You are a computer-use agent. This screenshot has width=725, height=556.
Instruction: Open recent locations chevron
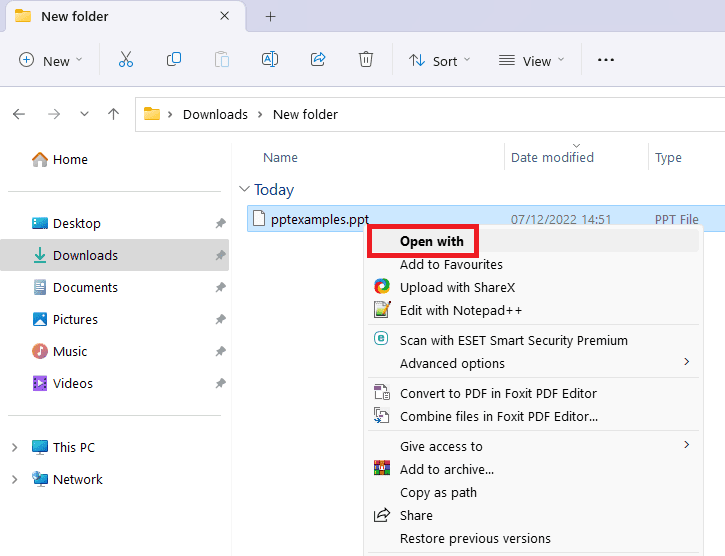pos(84,114)
